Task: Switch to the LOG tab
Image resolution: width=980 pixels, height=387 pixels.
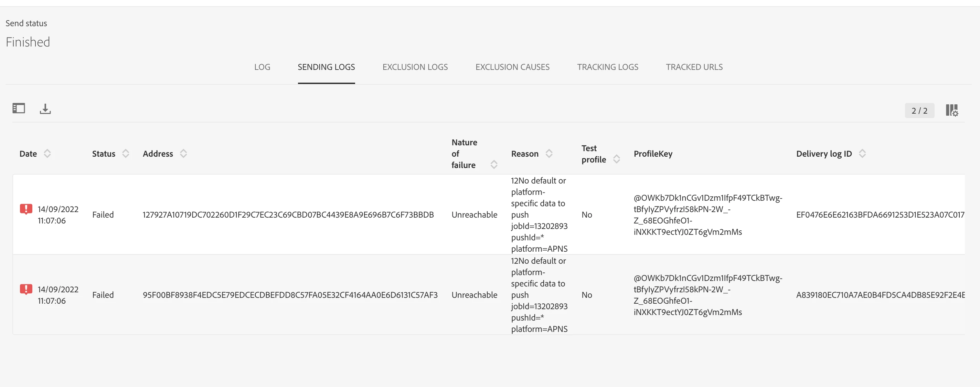Action: pyautogui.click(x=262, y=67)
